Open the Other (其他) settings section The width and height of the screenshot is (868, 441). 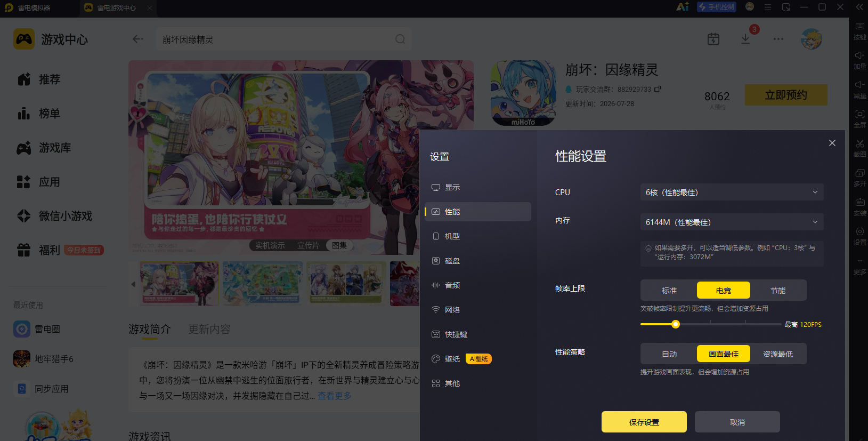[x=477, y=383]
